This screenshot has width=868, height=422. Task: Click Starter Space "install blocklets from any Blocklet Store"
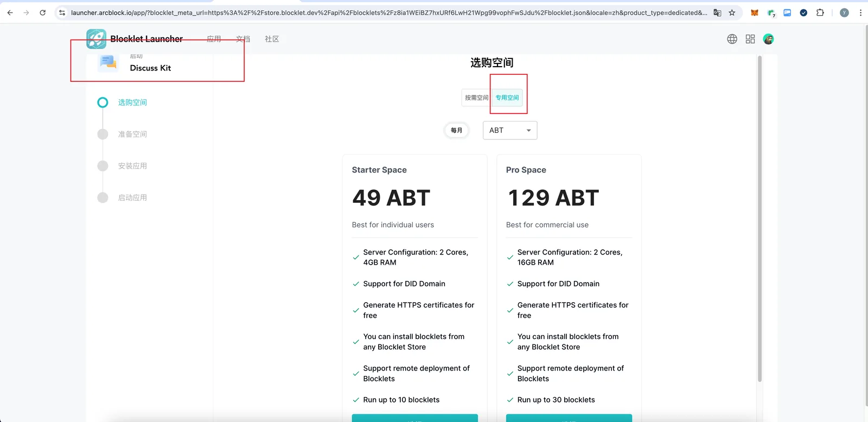coord(414,342)
